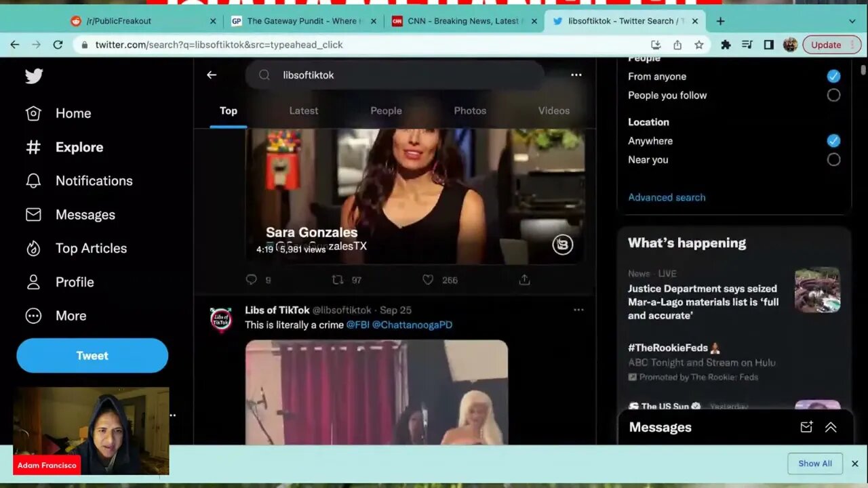Switch to the Photos tab
The image size is (868, 488).
point(470,110)
